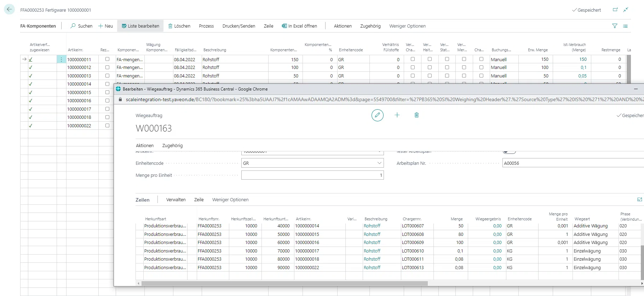Toggle Rez checkbox for row 1000000016

tap(107, 100)
